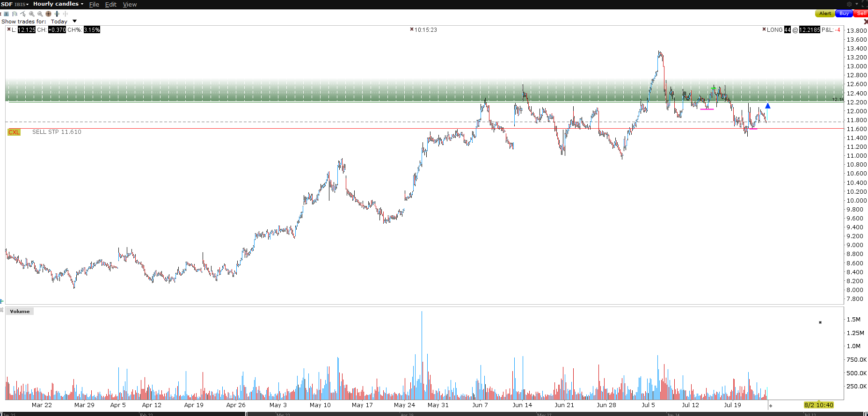Open the SDF IBIS symbol dropdown
This screenshot has width=868, height=416.
pos(15,4)
